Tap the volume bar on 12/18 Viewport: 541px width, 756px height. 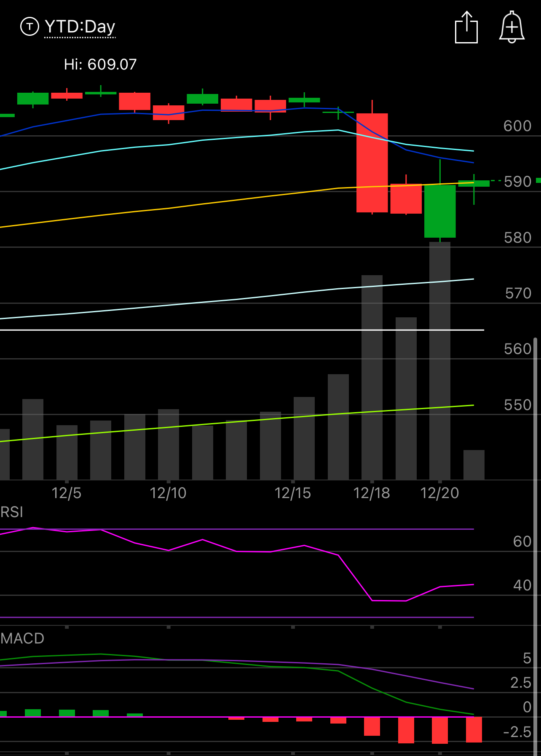point(372,377)
